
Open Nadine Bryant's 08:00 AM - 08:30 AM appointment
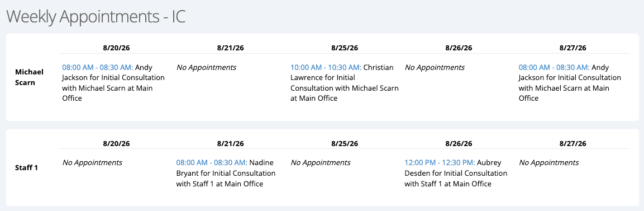[x=212, y=162]
